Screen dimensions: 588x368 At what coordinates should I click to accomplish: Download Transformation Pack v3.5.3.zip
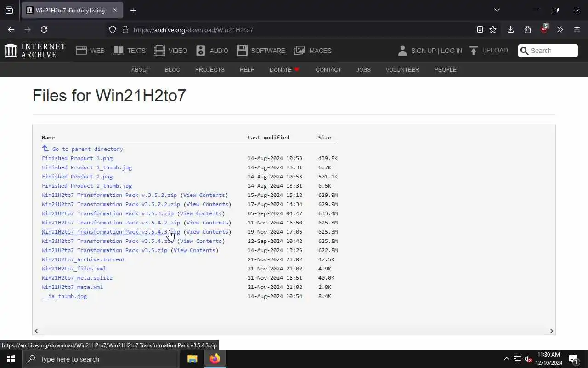pyautogui.click(x=107, y=213)
